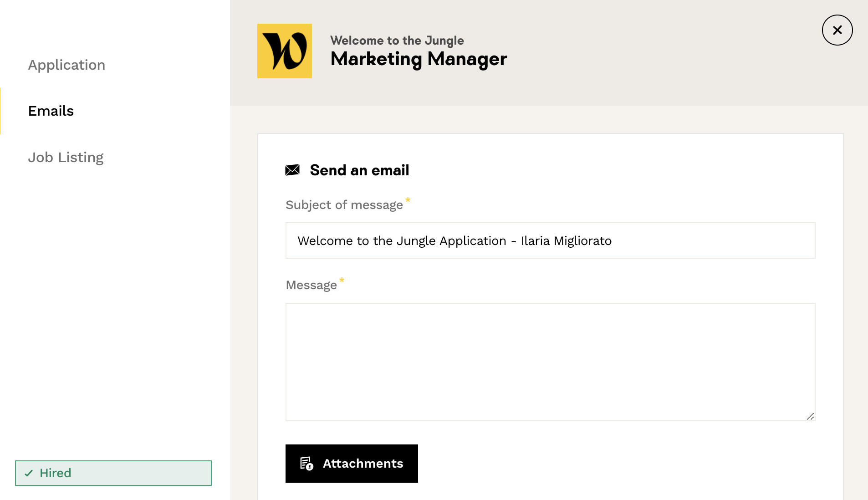Screen dimensions: 868x500
Task: Click the yellow asterisk next to Subject
Action: pyautogui.click(x=408, y=200)
